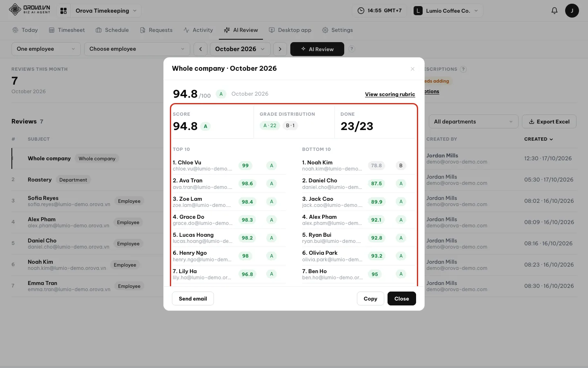This screenshot has width=588, height=368.
Task: Open the user avatar J menu
Action: click(572, 11)
